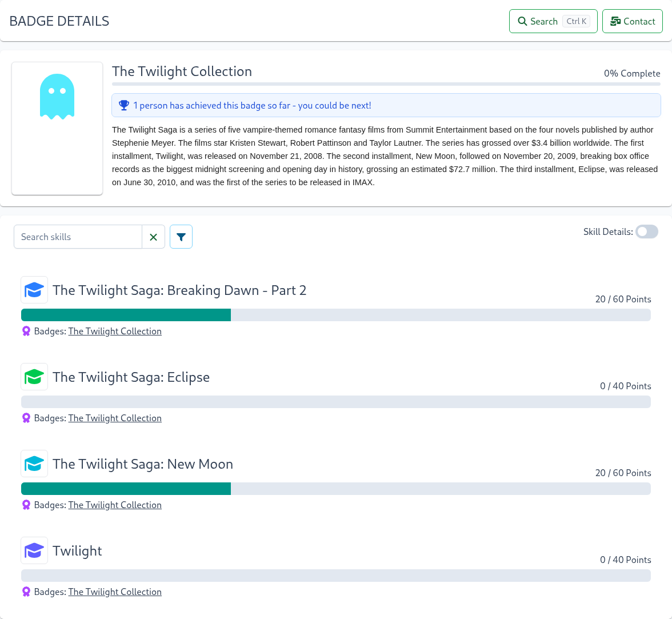
Task: Clear the skills search with X button
Action: coord(153,237)
